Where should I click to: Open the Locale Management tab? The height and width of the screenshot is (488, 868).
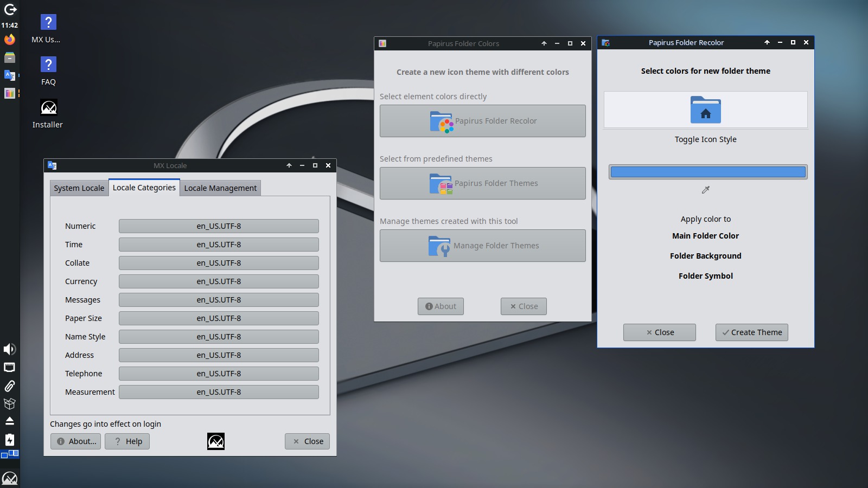pyautogui.click(x=220, y=188)
